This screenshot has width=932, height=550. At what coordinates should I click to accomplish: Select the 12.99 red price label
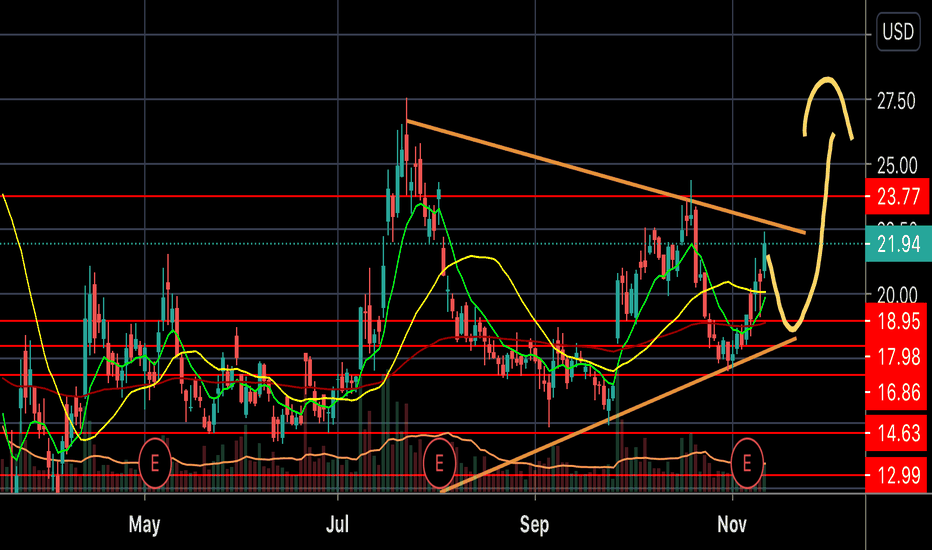(x=898, y=475)
